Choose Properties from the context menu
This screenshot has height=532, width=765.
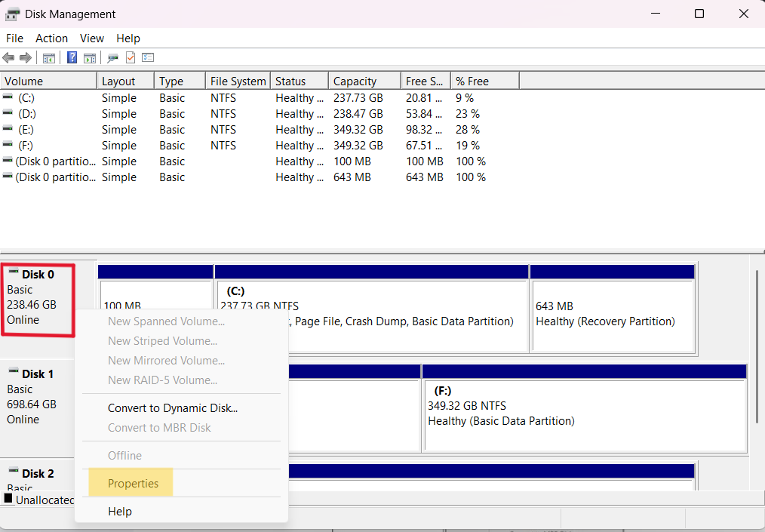pyautogui.click(x=133, y=484)
